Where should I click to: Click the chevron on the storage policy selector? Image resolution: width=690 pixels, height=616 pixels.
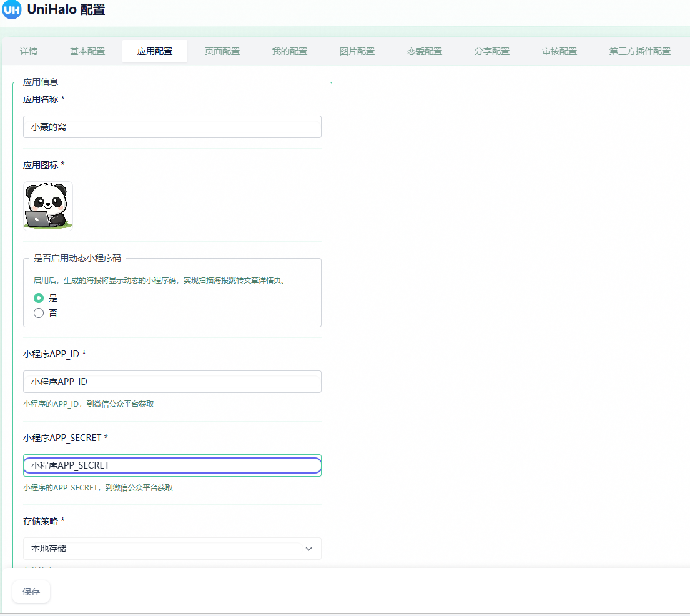pos(308,549)
